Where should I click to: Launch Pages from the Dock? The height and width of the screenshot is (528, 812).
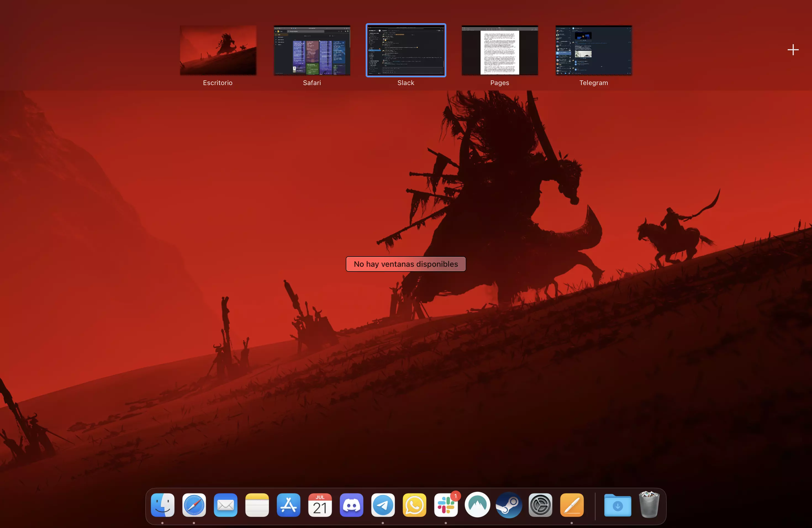[x=572, y=505]
